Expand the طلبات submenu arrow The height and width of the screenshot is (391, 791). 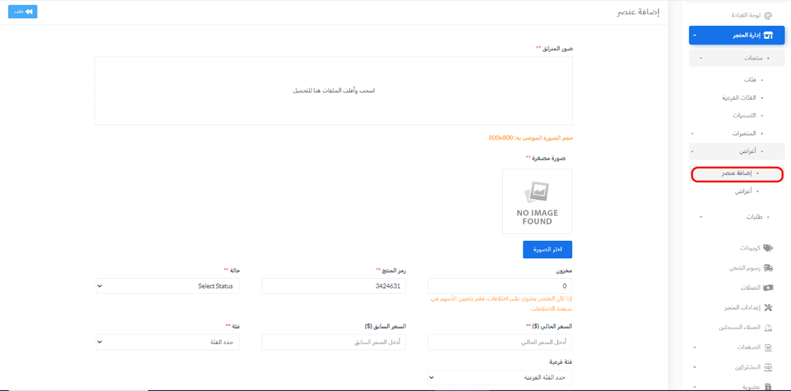click(x=700, y=217)
